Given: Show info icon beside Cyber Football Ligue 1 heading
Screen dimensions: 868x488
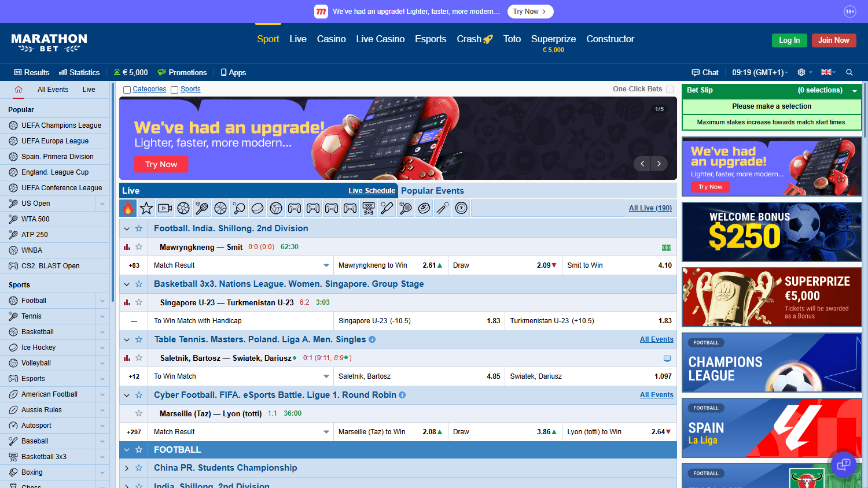Looking at the screenshot, I should click(x=402, y=395).
